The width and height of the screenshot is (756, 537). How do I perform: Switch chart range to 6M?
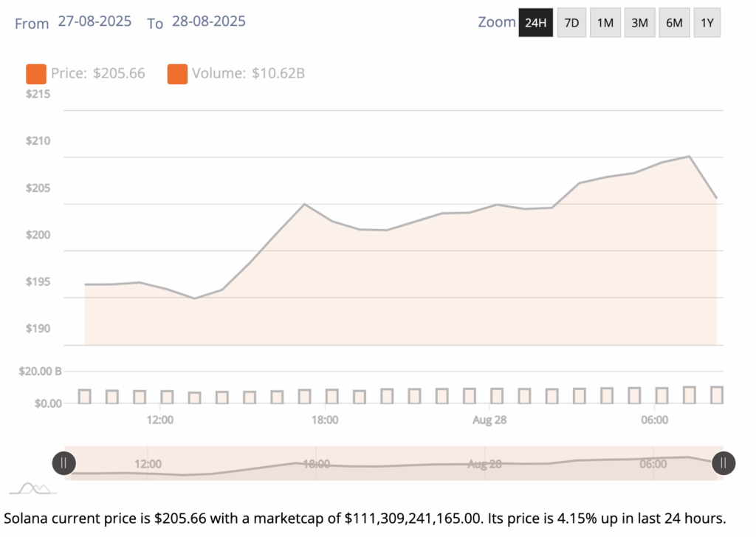pos(674,22)
